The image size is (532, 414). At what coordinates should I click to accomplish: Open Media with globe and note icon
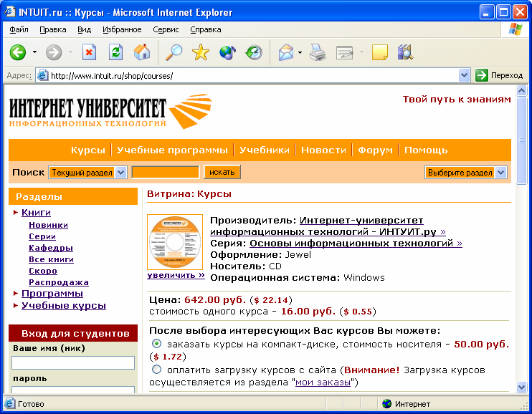pyautogui.click(x=227, y=52)
